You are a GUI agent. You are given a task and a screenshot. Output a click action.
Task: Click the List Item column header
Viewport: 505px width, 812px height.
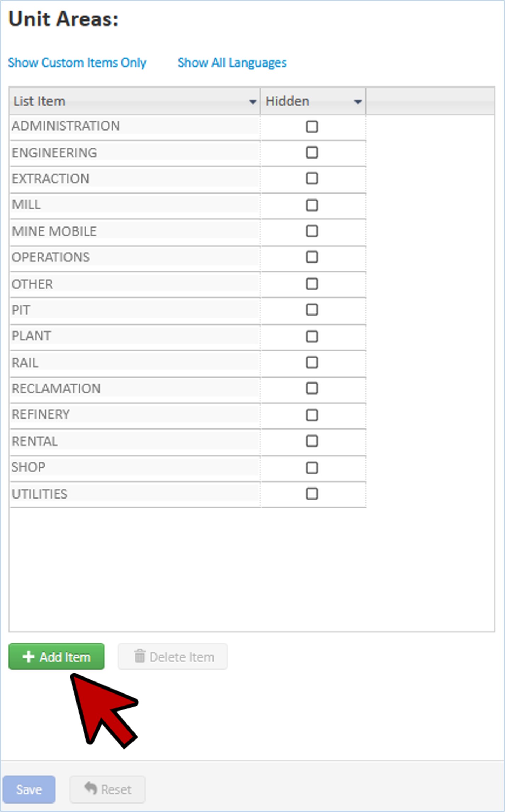(127, 102)
